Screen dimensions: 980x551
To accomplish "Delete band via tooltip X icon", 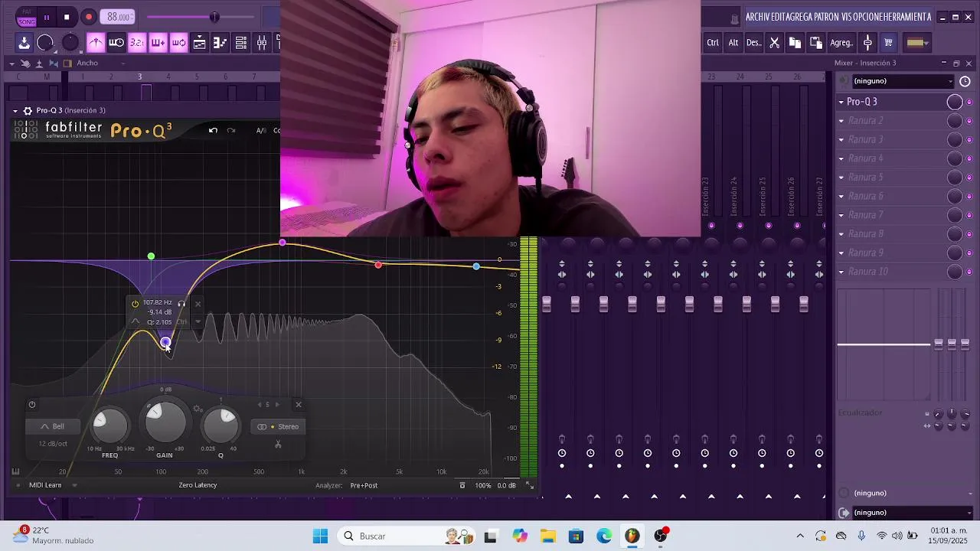I will click(x=198, y=304).
